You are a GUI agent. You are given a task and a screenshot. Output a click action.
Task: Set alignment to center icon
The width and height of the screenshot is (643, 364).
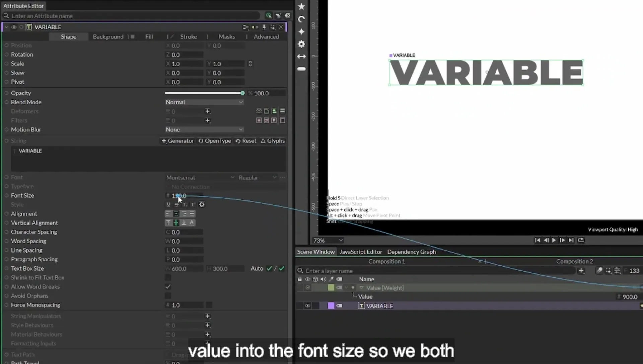click(176, 213)
